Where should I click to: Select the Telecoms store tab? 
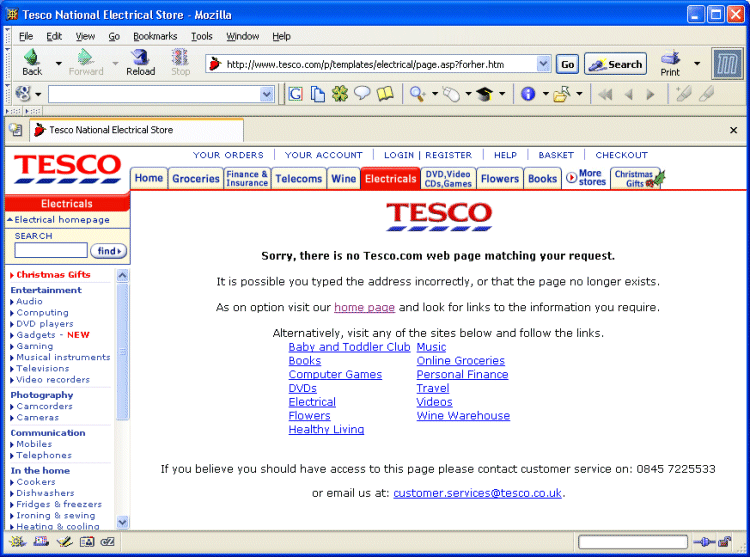tap(298, 178)
